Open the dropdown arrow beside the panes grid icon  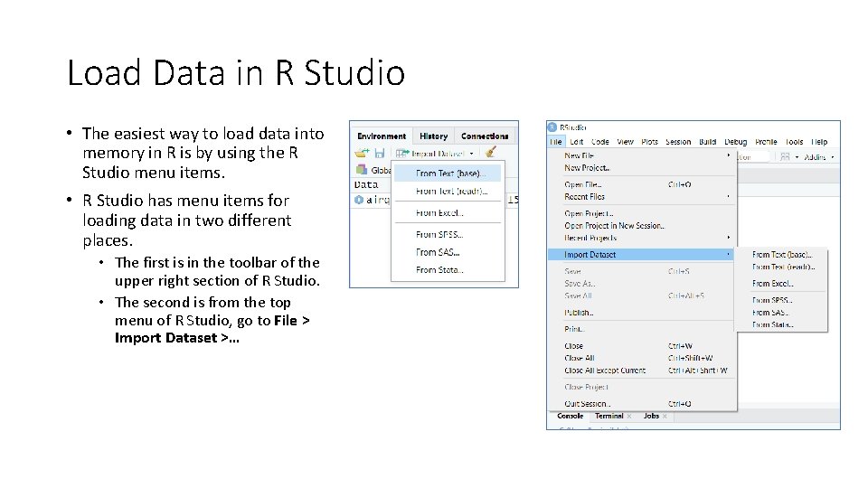coord(797,157)
